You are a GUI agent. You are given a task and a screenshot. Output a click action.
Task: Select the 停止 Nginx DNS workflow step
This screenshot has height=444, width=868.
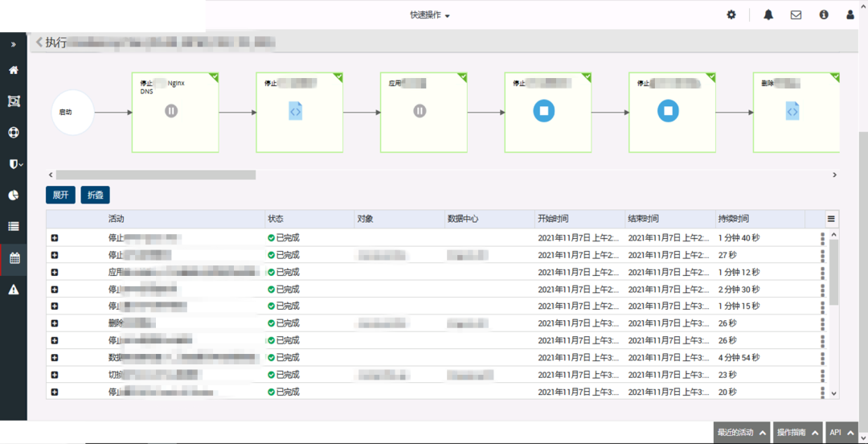coord(175,113)
